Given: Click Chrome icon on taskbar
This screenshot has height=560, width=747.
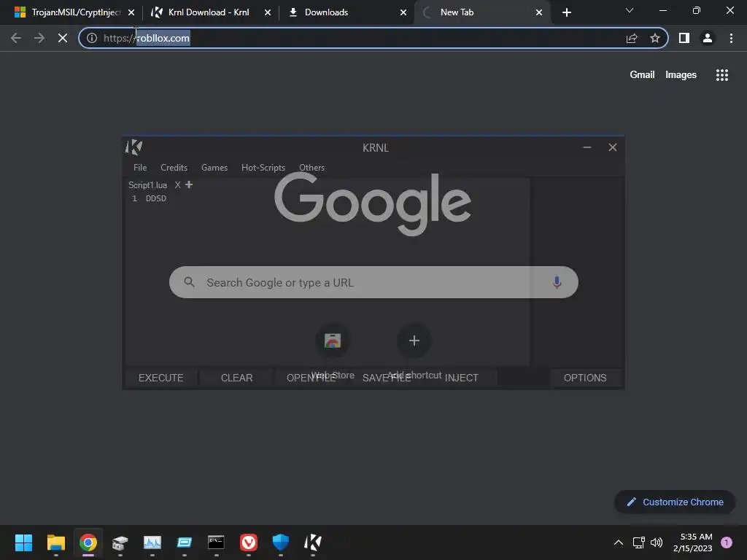Looking at the screenshot, I should tap(88, 542).
